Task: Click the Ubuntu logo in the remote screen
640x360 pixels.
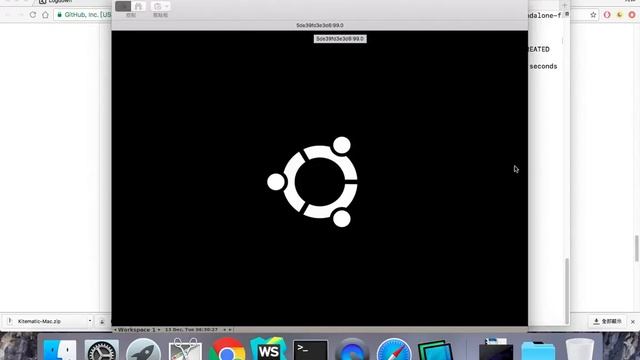Action: coord(313,182)
